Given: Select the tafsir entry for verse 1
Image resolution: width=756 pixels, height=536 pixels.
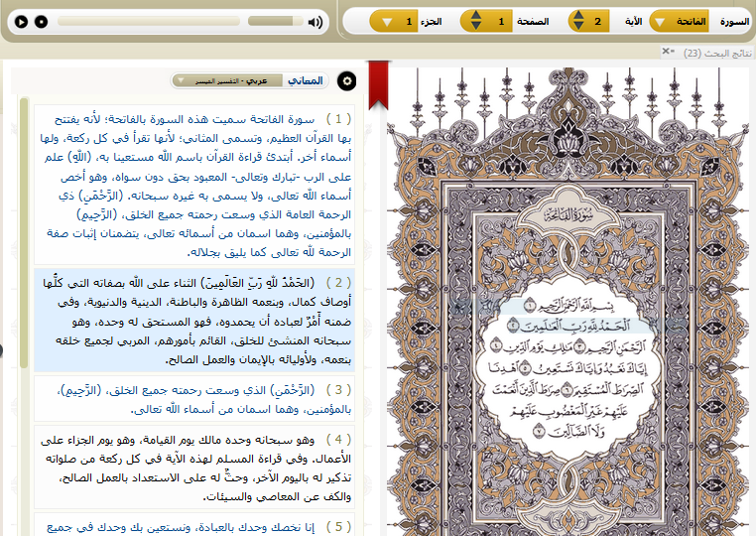Looking at the screenshot, I should [x=194, y=185].
